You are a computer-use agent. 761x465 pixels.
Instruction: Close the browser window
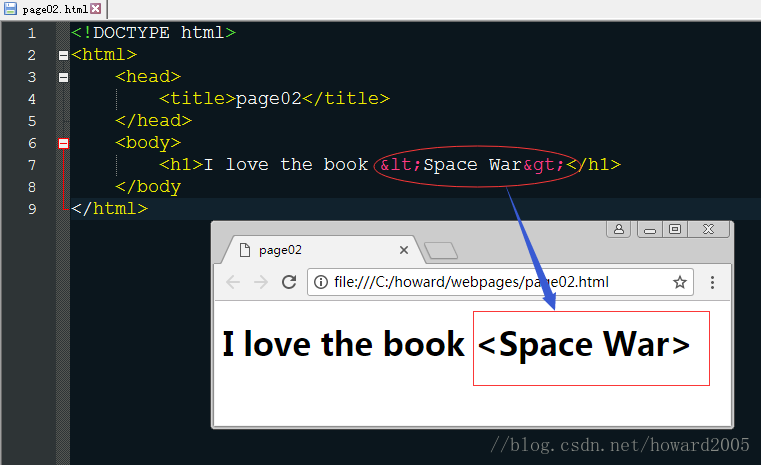coord(709,229)
